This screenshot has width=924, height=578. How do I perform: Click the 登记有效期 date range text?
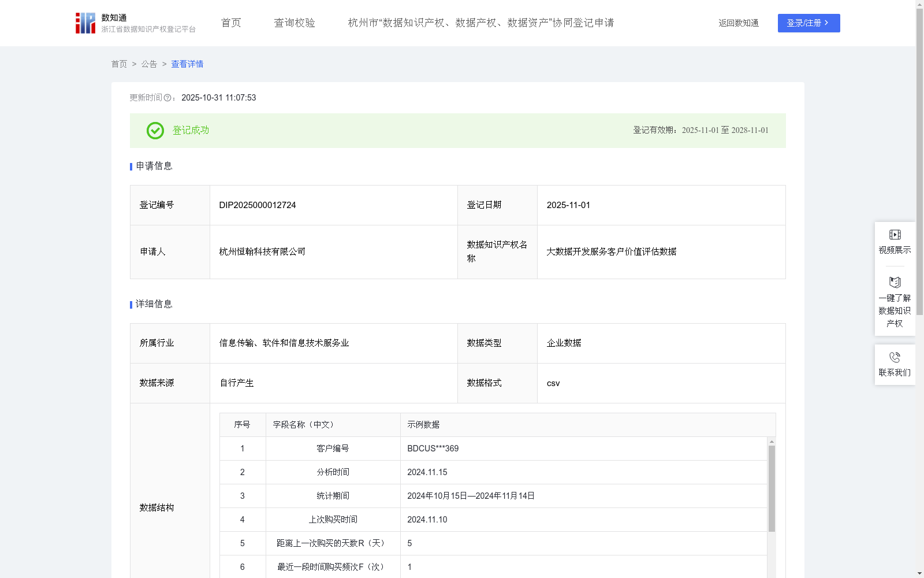click(701, 131)
